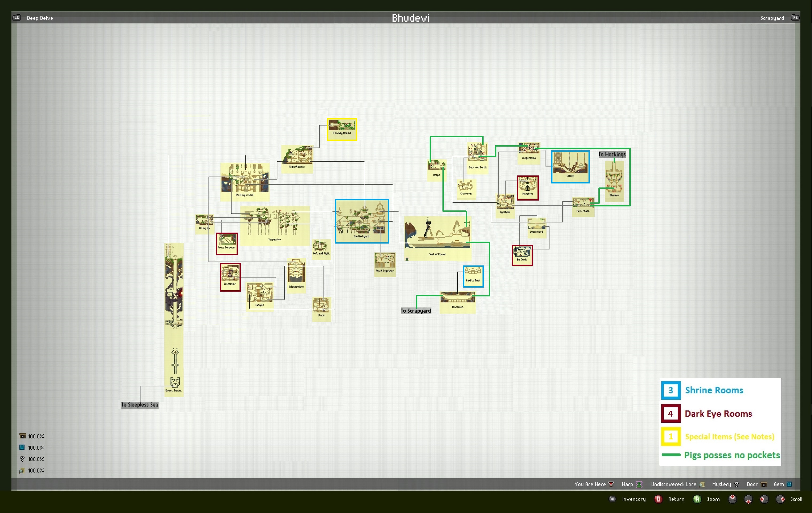Click the Gem icon in the legend bar
Screen dimensions: 812x513
click(x=789, y=484)
